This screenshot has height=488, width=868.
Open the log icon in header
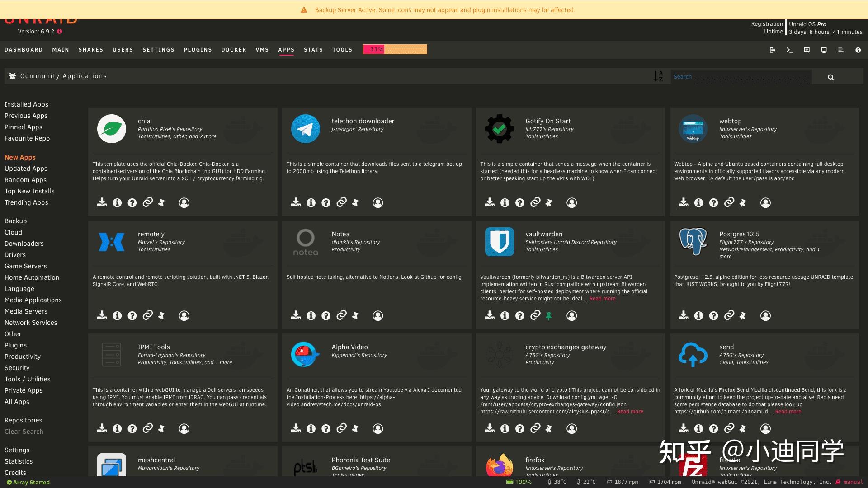click(x=840, y=50)
